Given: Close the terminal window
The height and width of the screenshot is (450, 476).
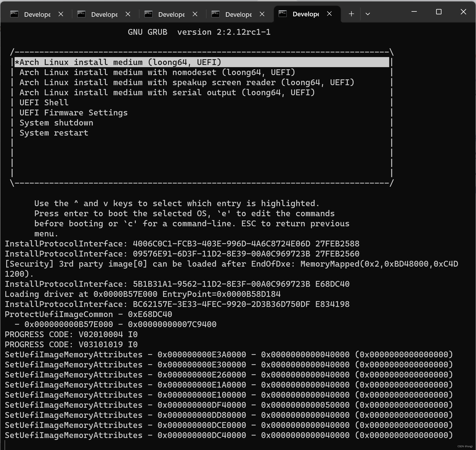Looking at the screenshot, I should 463,12.
